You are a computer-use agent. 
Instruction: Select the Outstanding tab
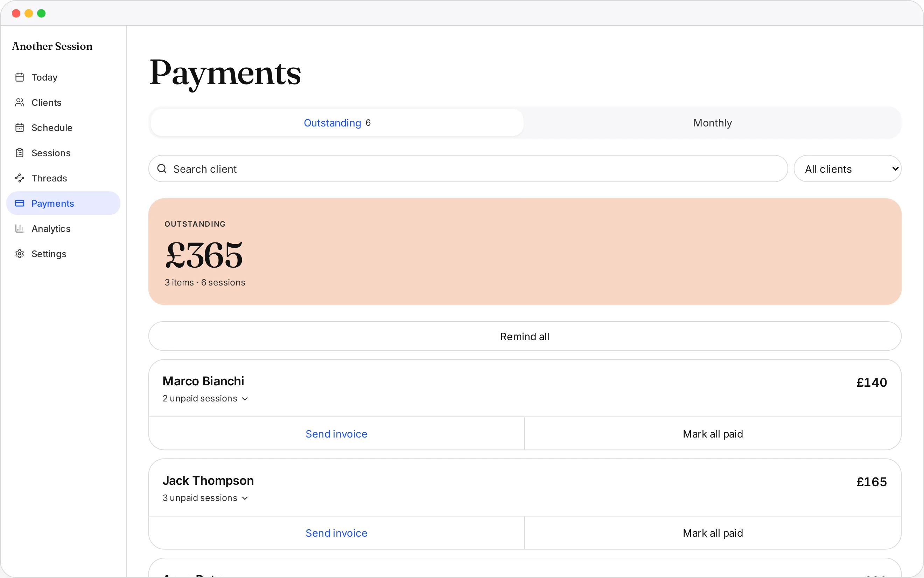[337, 123]
